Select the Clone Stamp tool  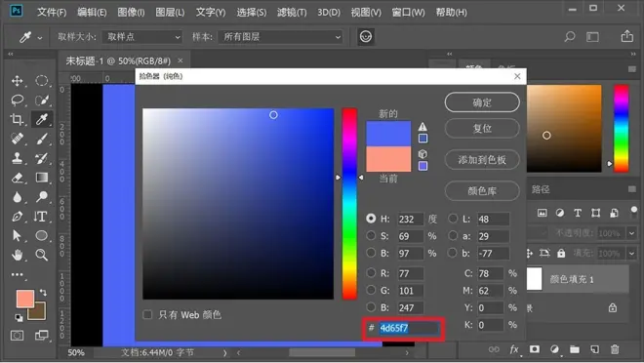click(18, 158)
